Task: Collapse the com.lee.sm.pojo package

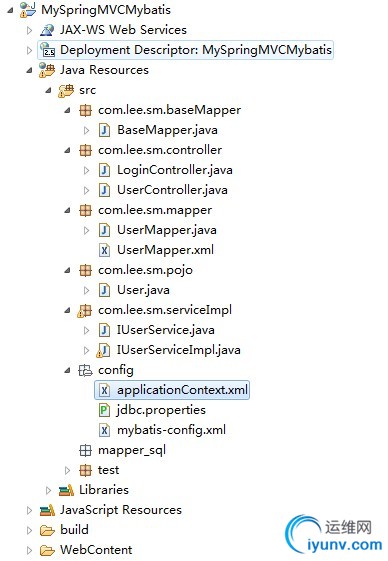Action: [67, 270]
